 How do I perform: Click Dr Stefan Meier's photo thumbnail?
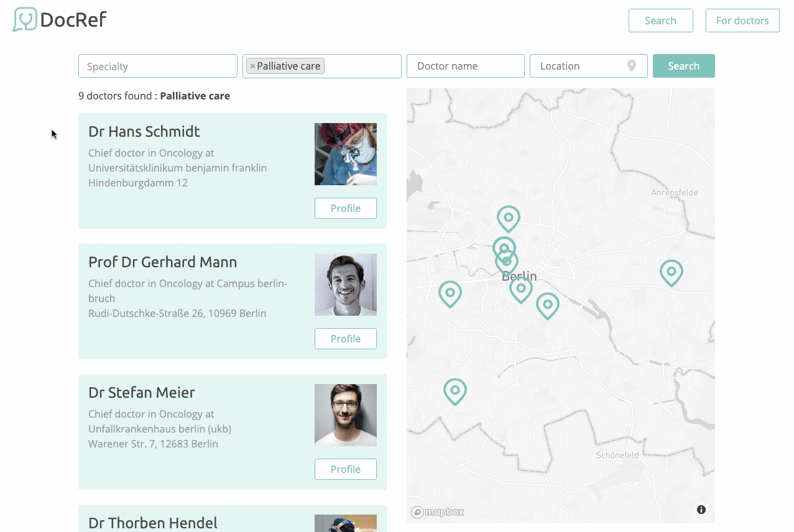click(x=345, y=415)
